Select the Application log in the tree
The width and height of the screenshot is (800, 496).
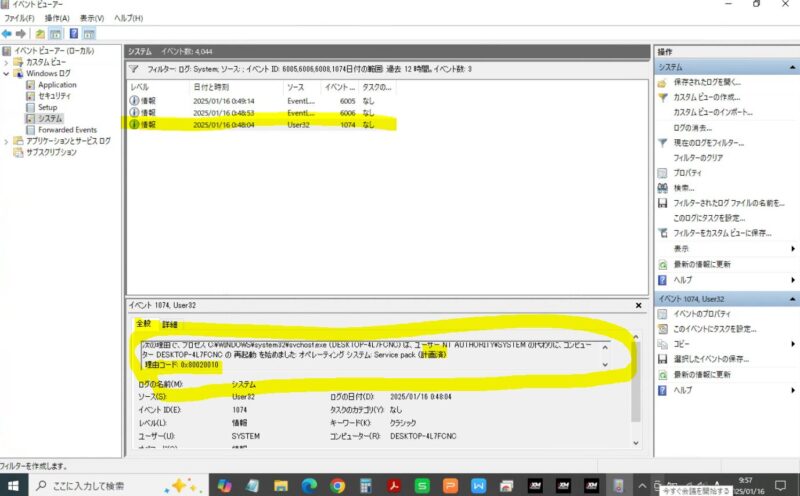pyautogui.click(x=57, y=85)
